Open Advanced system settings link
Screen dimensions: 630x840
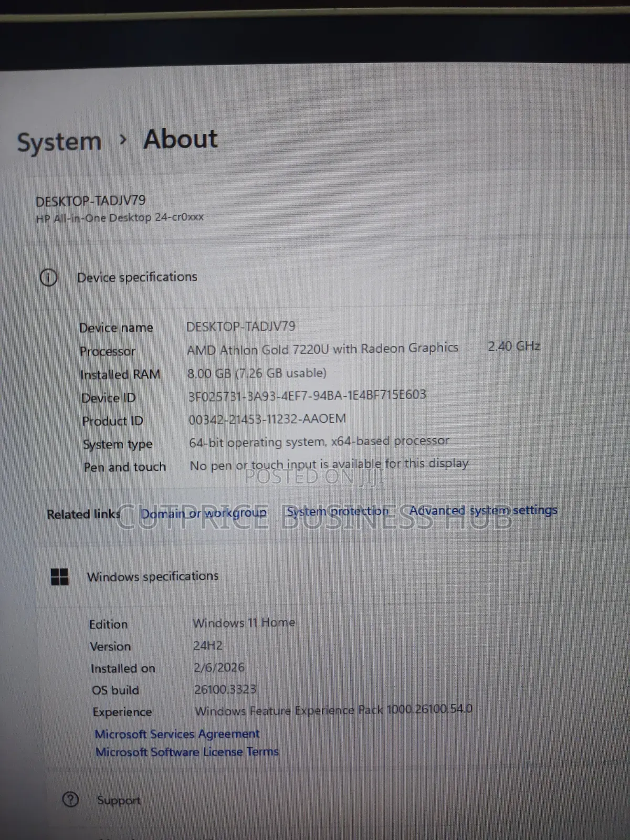[483, 510]
